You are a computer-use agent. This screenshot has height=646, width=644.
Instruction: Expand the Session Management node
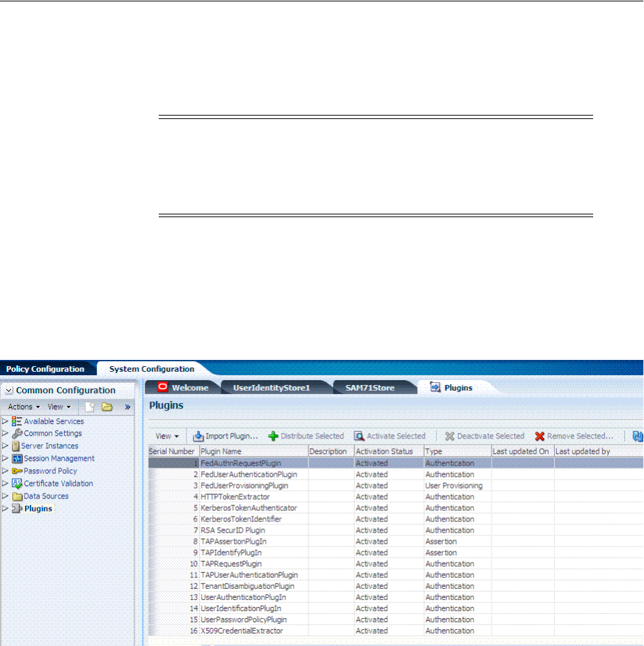click(6, 458)
